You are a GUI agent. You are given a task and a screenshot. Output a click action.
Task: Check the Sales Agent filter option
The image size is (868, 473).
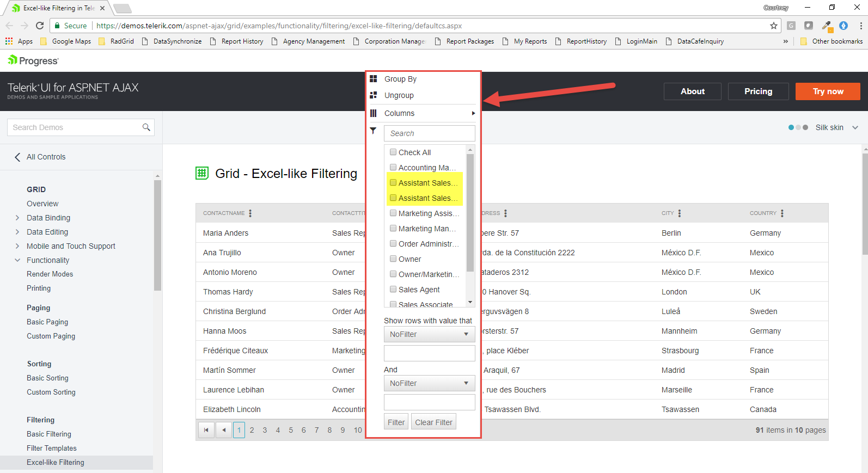(393, 290)
